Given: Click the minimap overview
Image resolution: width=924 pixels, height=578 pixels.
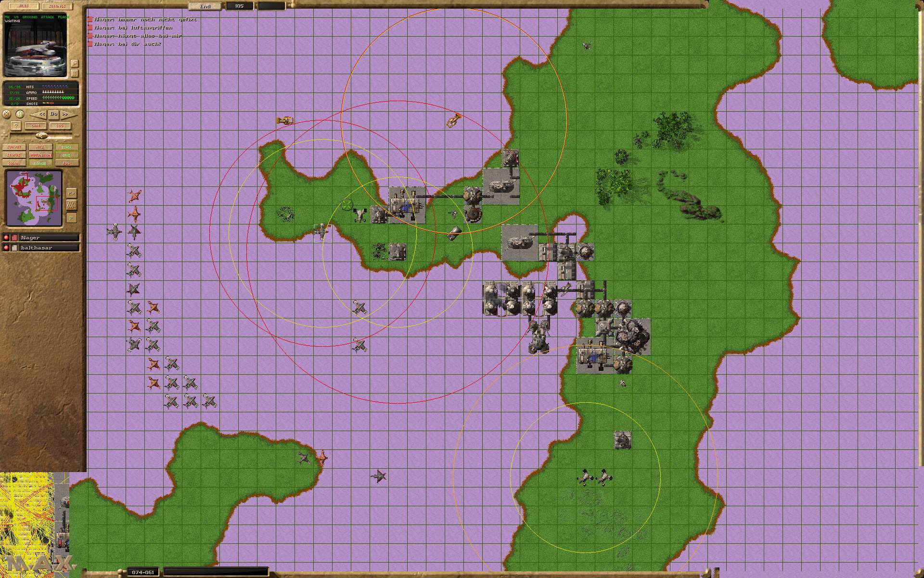Looking at the screenshot, I should [34, 198].
